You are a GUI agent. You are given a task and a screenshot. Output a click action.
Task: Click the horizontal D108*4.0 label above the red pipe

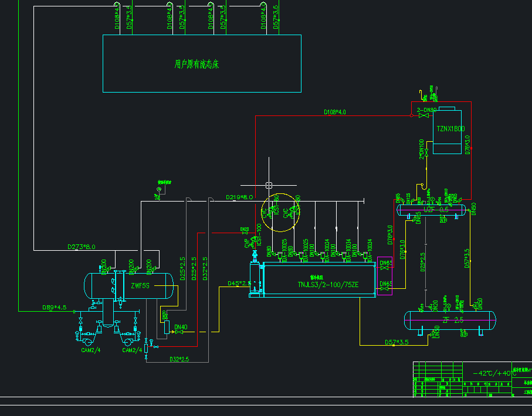point(334,112)
